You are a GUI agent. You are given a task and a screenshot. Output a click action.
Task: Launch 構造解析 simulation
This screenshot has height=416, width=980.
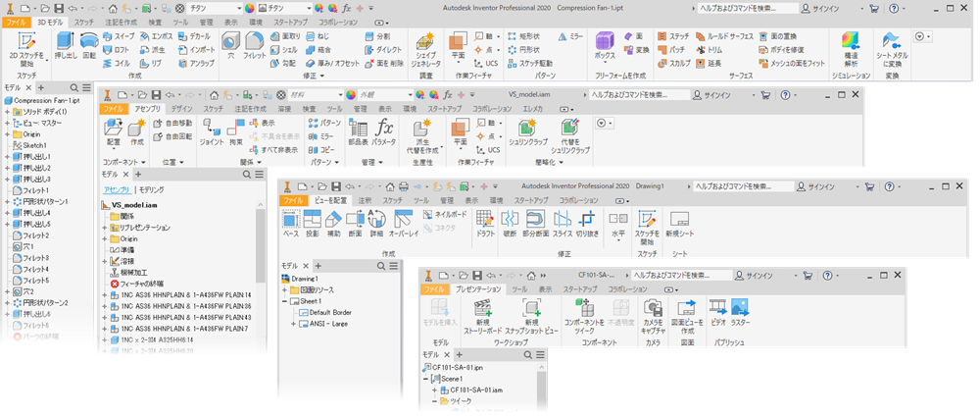click(x=850, y=49)
